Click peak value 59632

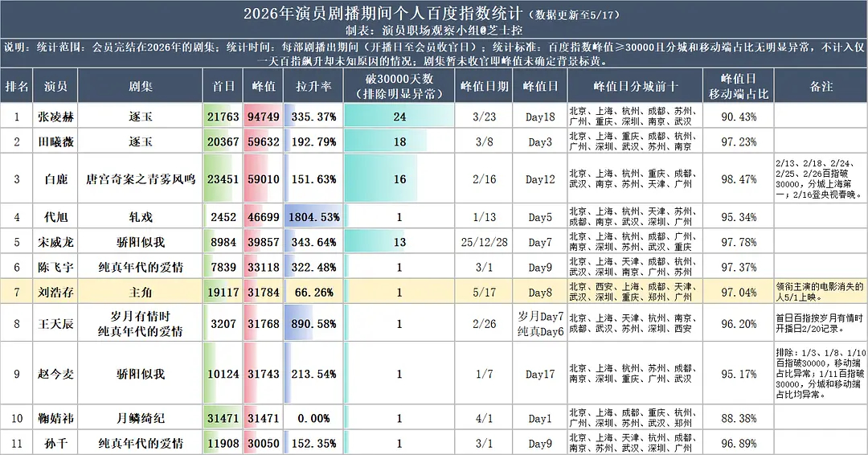click(x=264, y=141)
